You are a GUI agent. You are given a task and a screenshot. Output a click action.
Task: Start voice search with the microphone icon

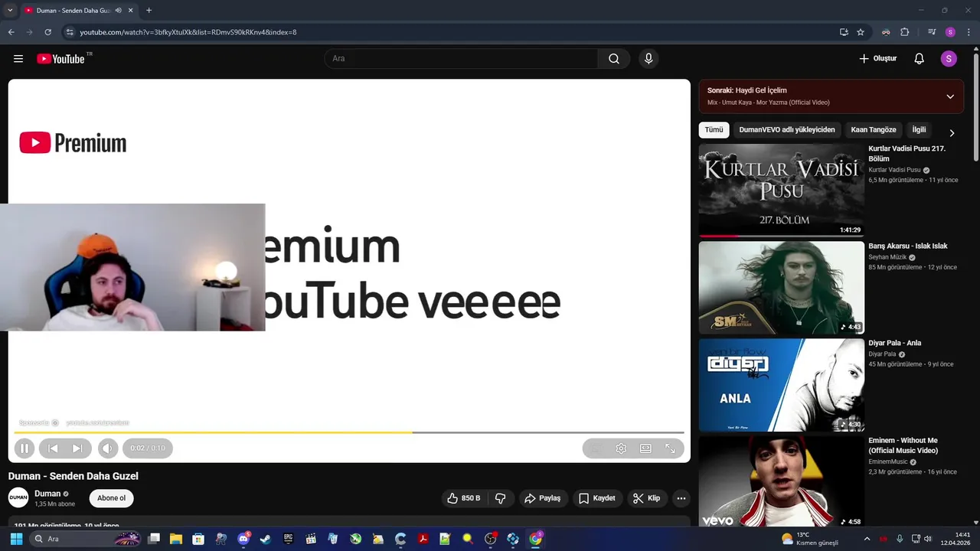click(x=648, y=59)
